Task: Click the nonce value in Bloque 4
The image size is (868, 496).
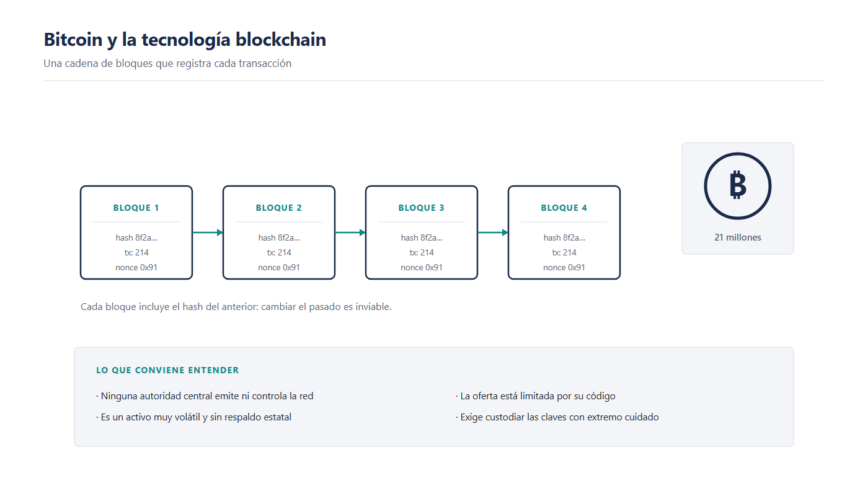Action: pos(564,267)
